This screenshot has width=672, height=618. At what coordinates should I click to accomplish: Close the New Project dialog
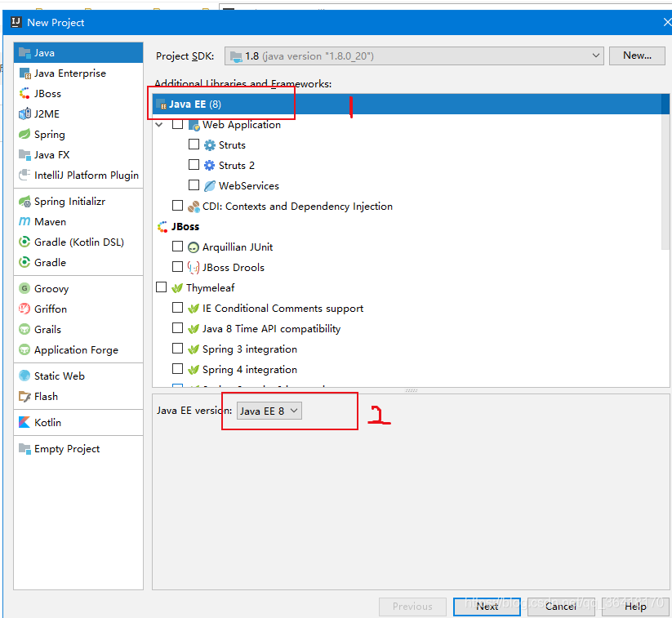coord(667,22)
